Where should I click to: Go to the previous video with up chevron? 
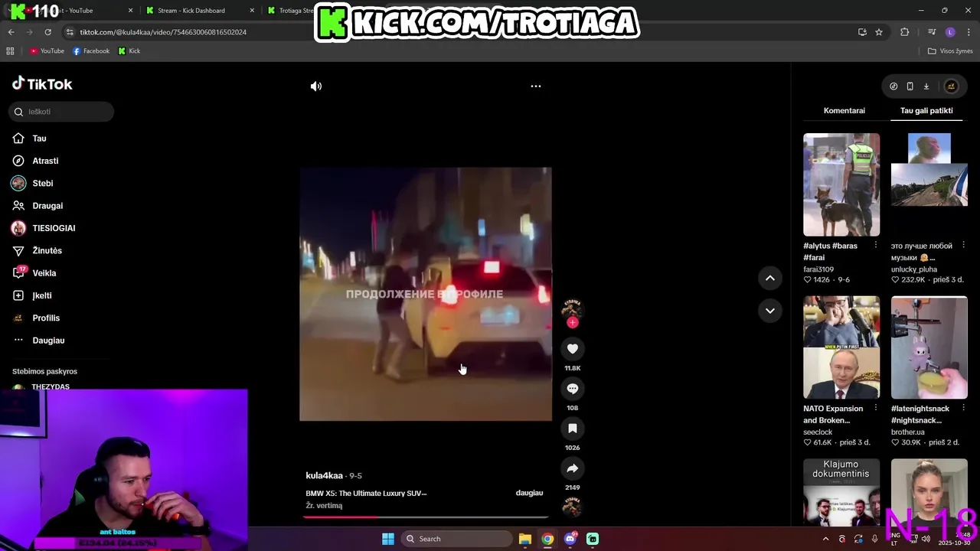click(770, 278)
